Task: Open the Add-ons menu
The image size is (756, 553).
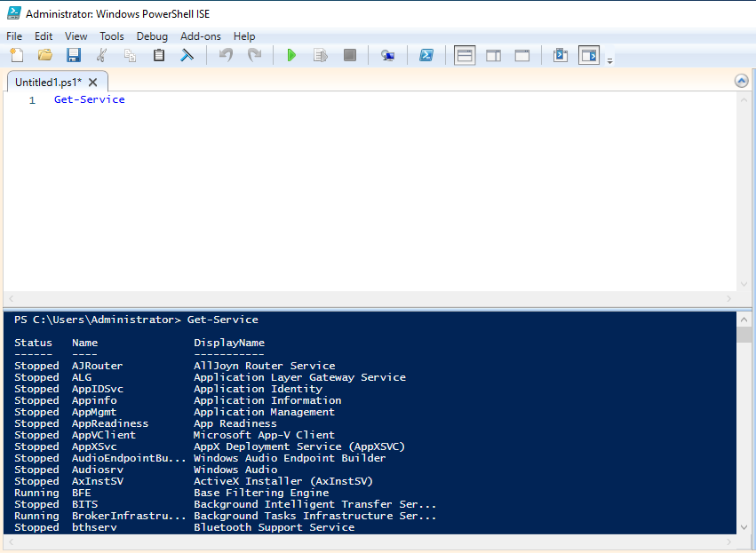Action: click(x=200, y=36)
